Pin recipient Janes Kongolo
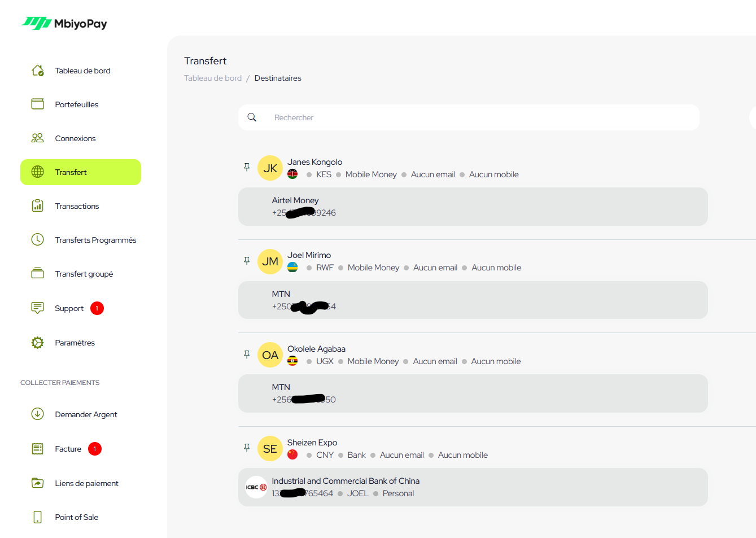This screenshot has height=538, width=756. tap(247, 167)
